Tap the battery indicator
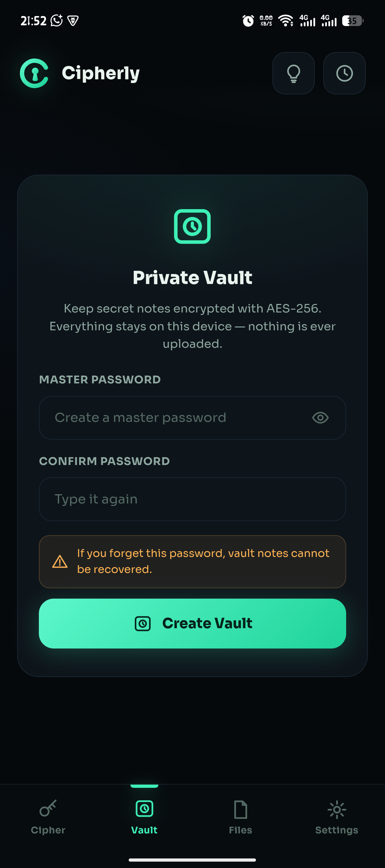Screen dimensions: 385x868 tap(353, 21)
